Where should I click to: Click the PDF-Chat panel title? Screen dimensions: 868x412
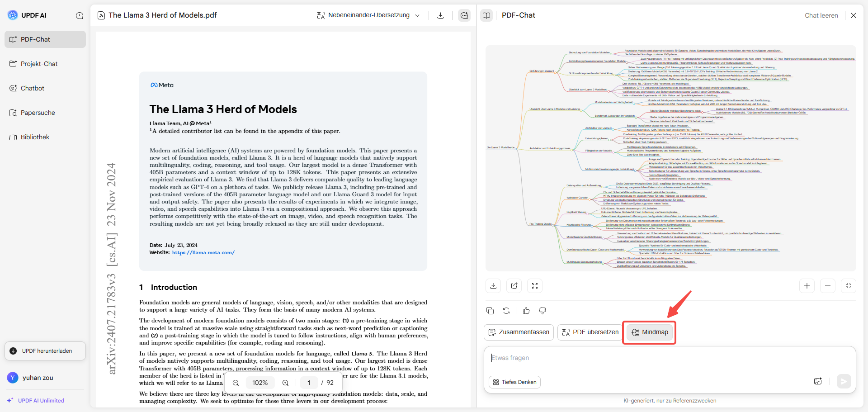pos(519,15)
